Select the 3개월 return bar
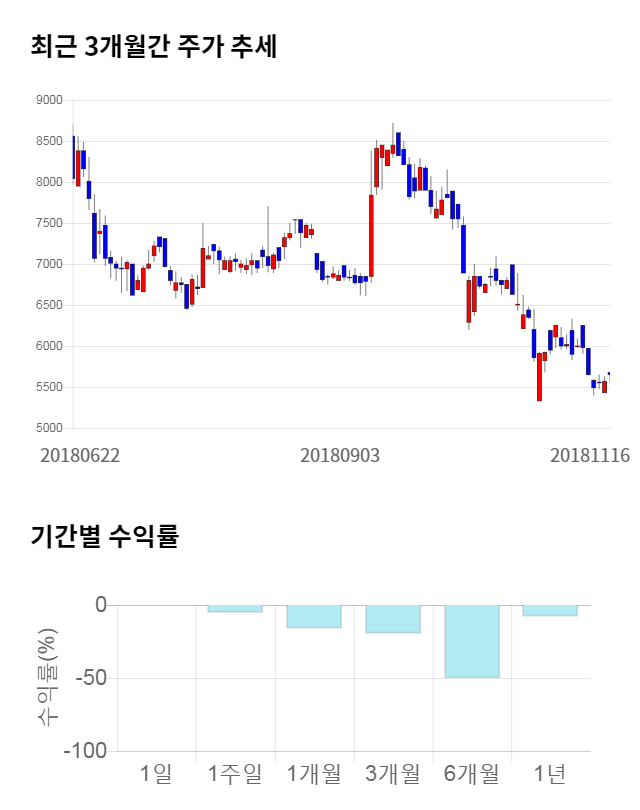The height and width of the screenshot is (810, 640). tap(392, 619)
